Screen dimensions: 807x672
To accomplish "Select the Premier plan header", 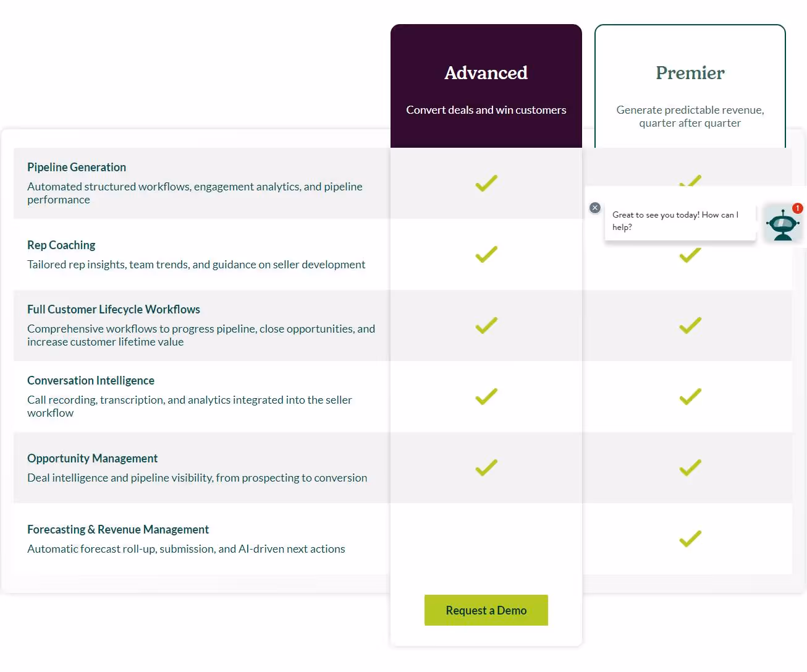I will pyautogui.click(x=690, y=72).
